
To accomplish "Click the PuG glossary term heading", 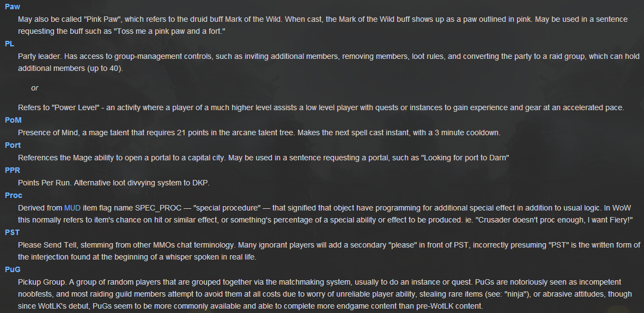I will click(x=13, y=269).
